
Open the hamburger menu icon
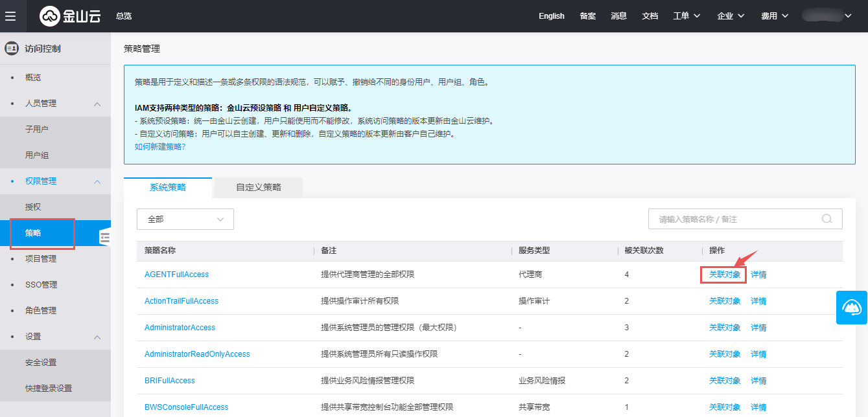click(10, 16)
